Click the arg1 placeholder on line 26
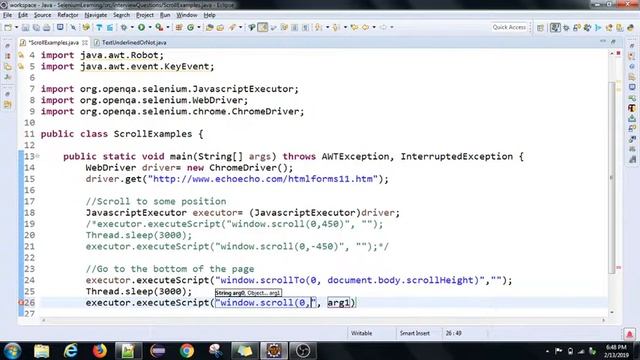Viewport: 640px width, 360px height. pyautogui.click(x=339, y=303)
